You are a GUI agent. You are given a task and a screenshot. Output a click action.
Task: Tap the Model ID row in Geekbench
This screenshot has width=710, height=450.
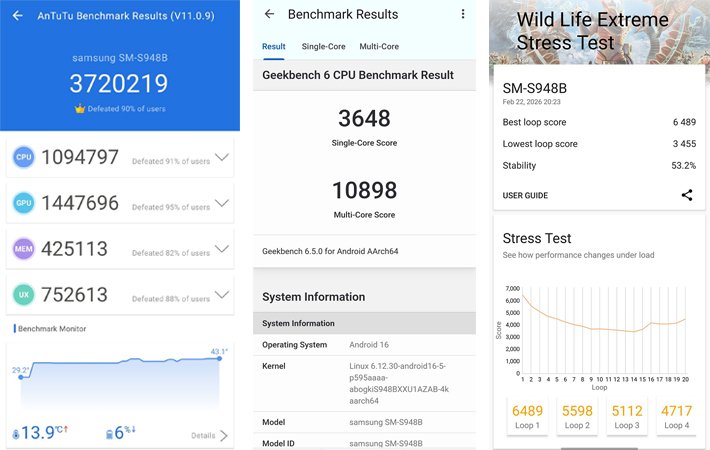click(365, 443)
